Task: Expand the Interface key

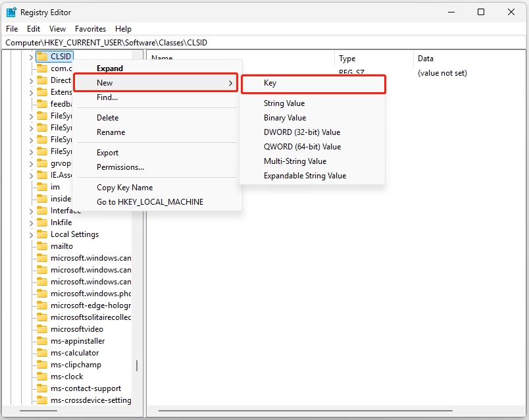Action: tap(31, 210)
